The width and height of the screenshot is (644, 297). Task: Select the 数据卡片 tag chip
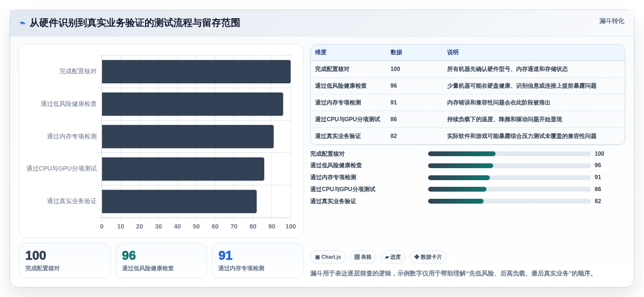point(428,257)
